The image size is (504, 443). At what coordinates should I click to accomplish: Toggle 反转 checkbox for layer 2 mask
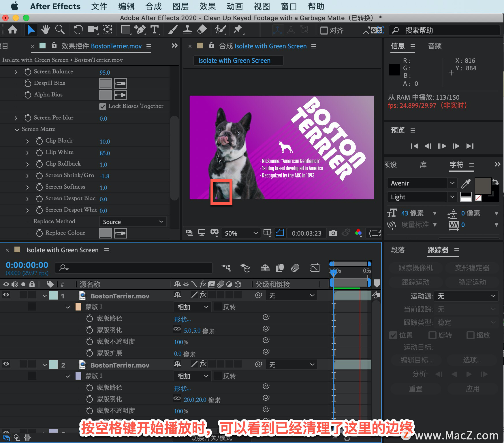pyautogui.click(x=218, y=376)
